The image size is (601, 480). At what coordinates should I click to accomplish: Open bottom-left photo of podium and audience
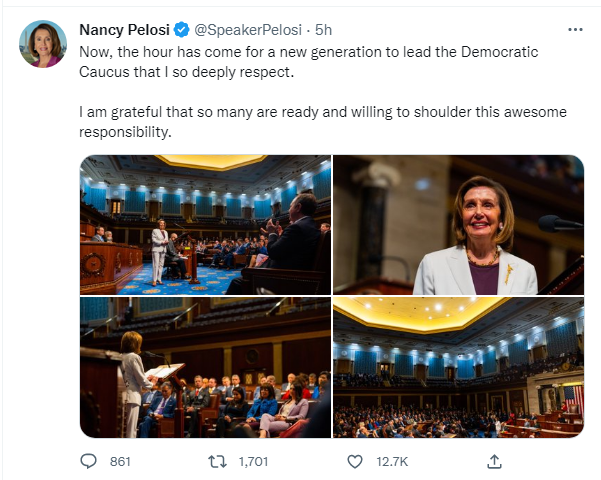(205, 367)
